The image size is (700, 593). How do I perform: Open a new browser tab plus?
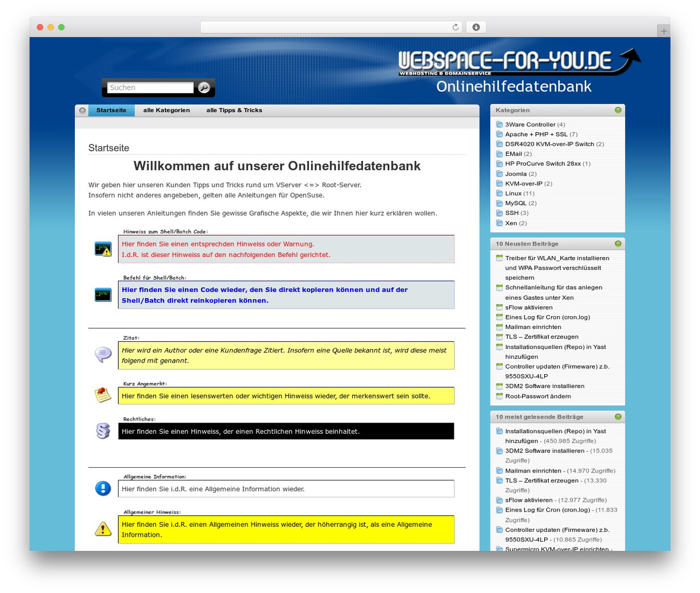[x=663, y=31]
